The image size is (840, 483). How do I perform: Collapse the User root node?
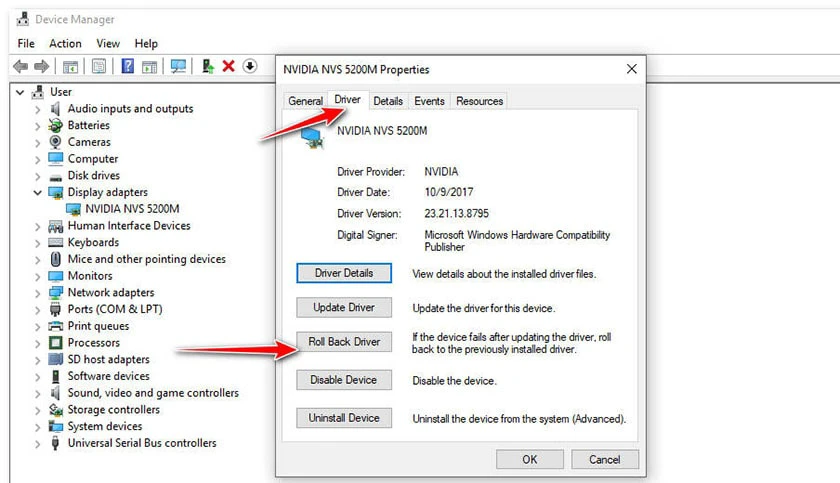pos(20,93)
